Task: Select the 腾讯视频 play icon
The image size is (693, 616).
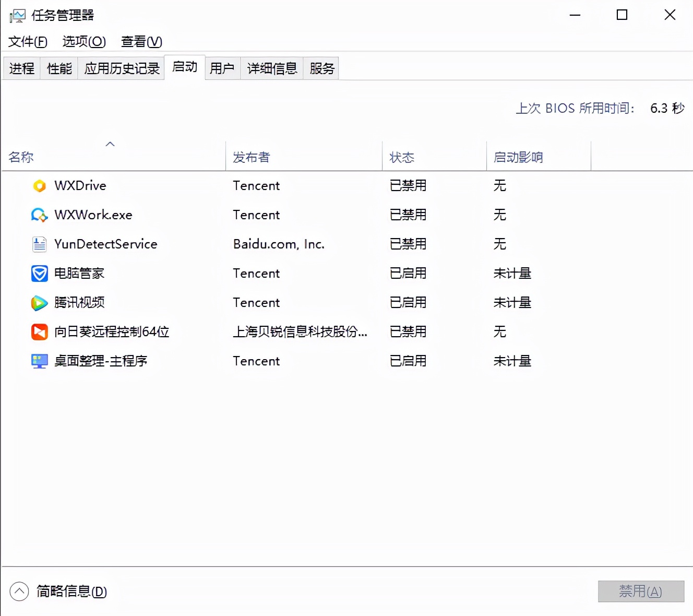Action: click(39, 302)
